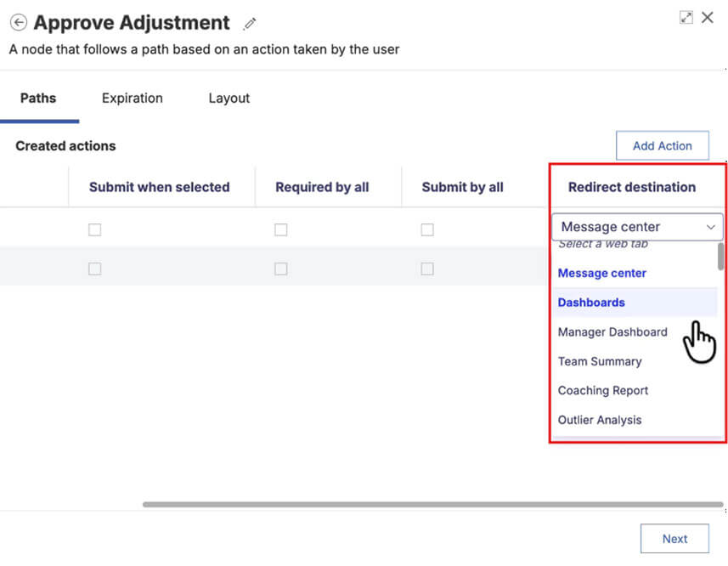Edit the node name with pencil icon
Viewport: 728px width, 566px height.
(250, 23)
